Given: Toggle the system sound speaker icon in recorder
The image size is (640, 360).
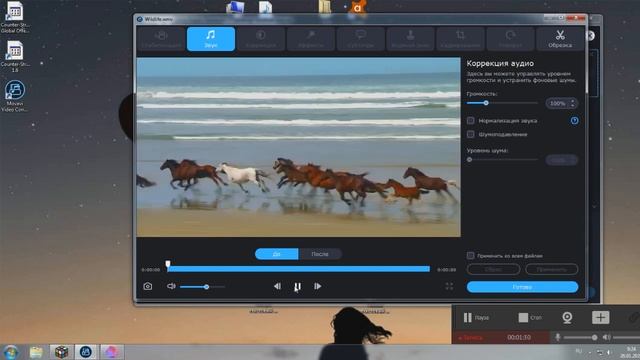Looking at the screenshot, I should click(607, 337).
